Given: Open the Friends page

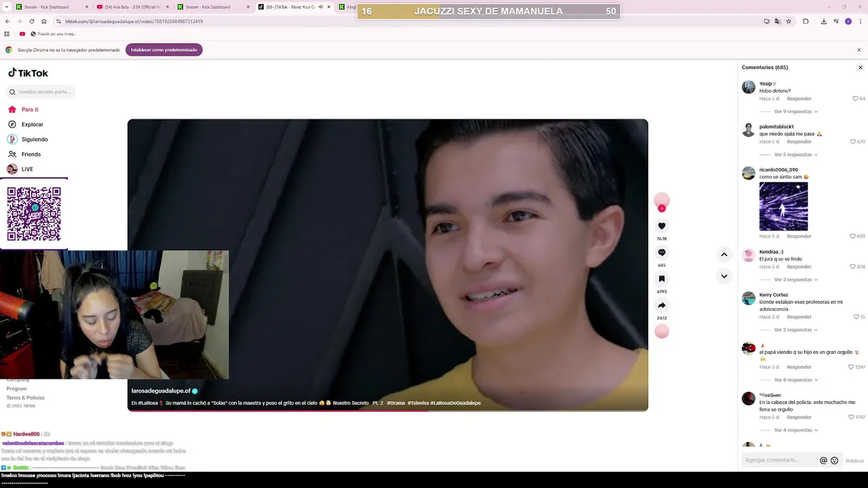Looking at the screenshot, I should pyautogui.click(x=24, y=155).
